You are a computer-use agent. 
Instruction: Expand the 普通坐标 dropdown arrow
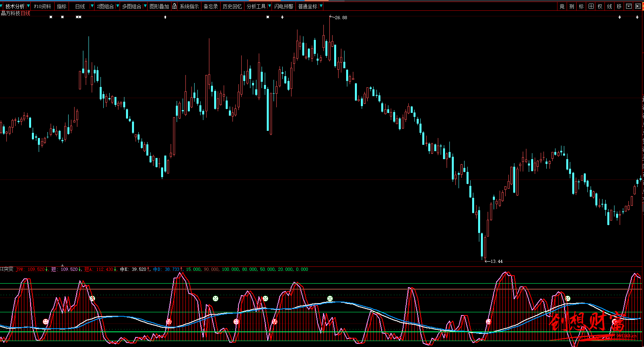[321, 6]
